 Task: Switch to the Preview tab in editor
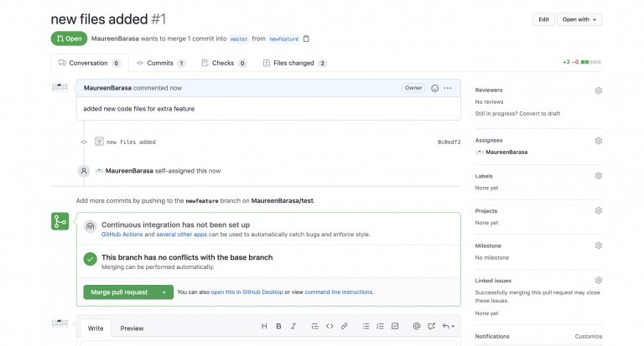click(132, 328)
